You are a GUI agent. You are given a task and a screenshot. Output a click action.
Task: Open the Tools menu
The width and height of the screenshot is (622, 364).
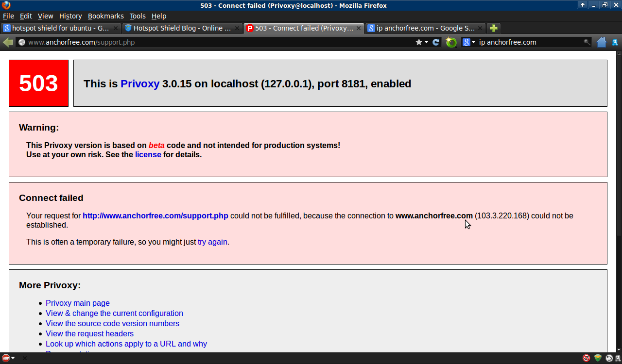(138, 16)
